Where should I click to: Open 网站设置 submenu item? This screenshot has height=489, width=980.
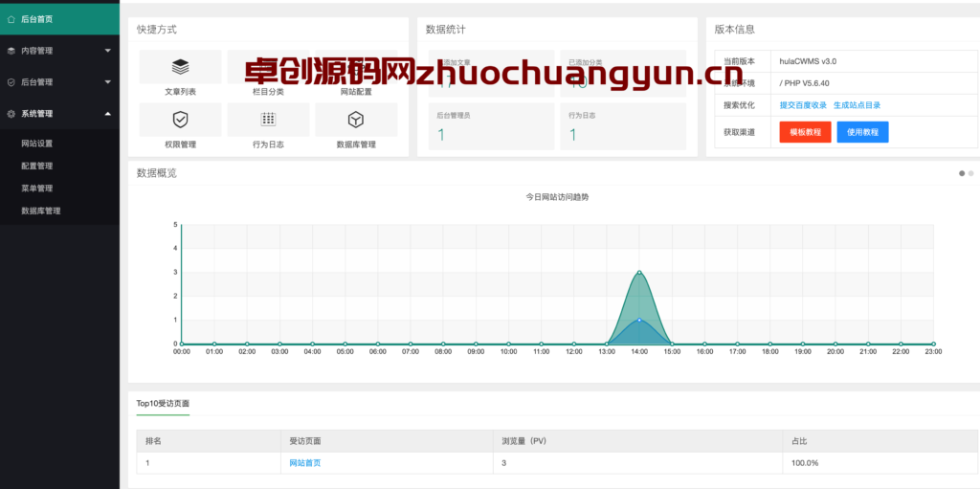[x=37, y=144]
